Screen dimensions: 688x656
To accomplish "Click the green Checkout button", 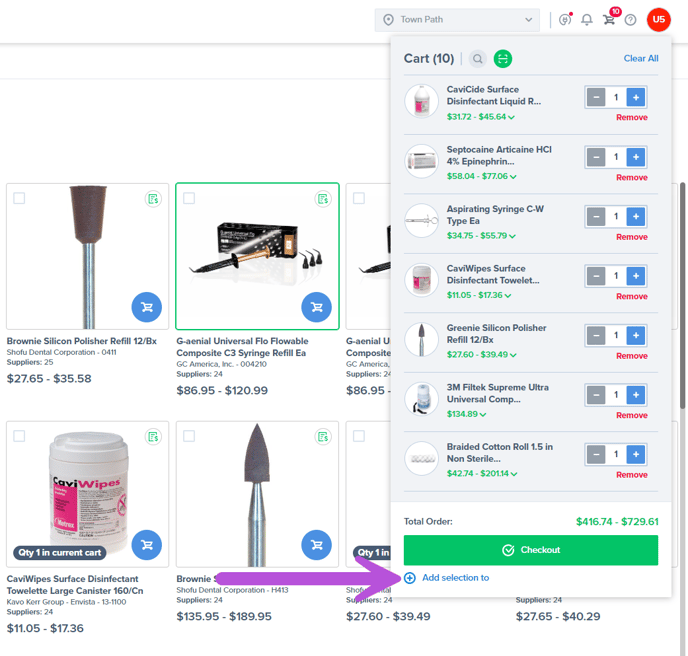I will click(x=530, y=550).
